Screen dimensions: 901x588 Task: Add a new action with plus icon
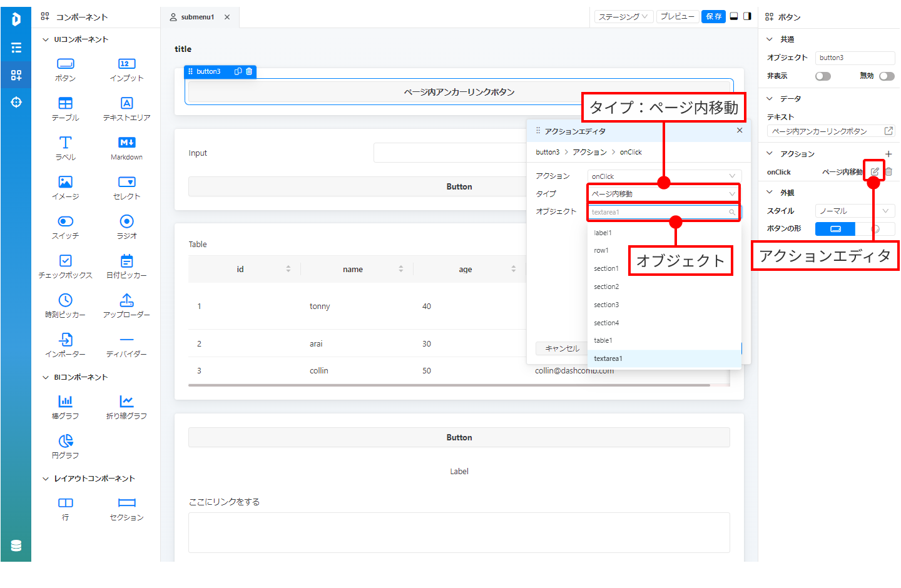tap(888, 154)
